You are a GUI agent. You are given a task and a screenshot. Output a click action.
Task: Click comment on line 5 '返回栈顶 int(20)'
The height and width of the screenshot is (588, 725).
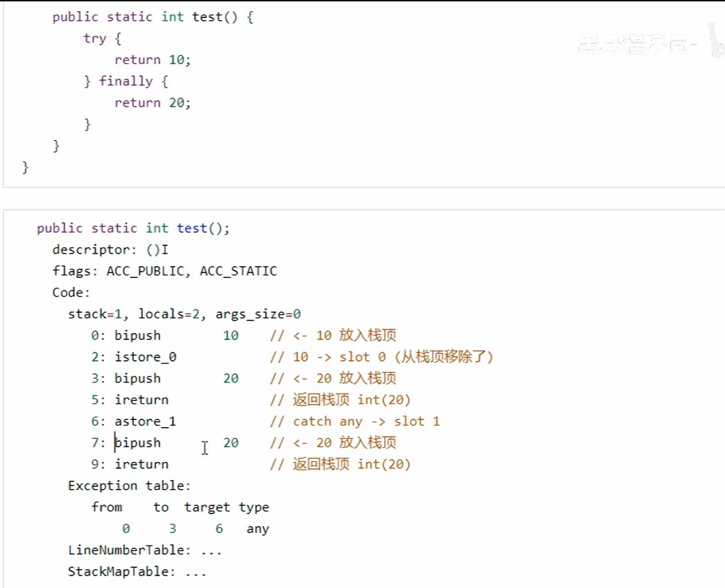click(x=351, y=400)
